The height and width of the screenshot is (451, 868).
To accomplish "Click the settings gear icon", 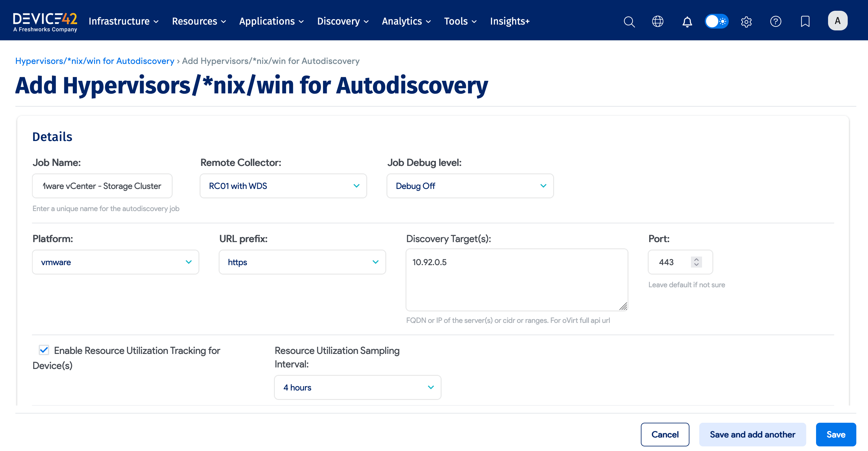I will tap(746, 21).
